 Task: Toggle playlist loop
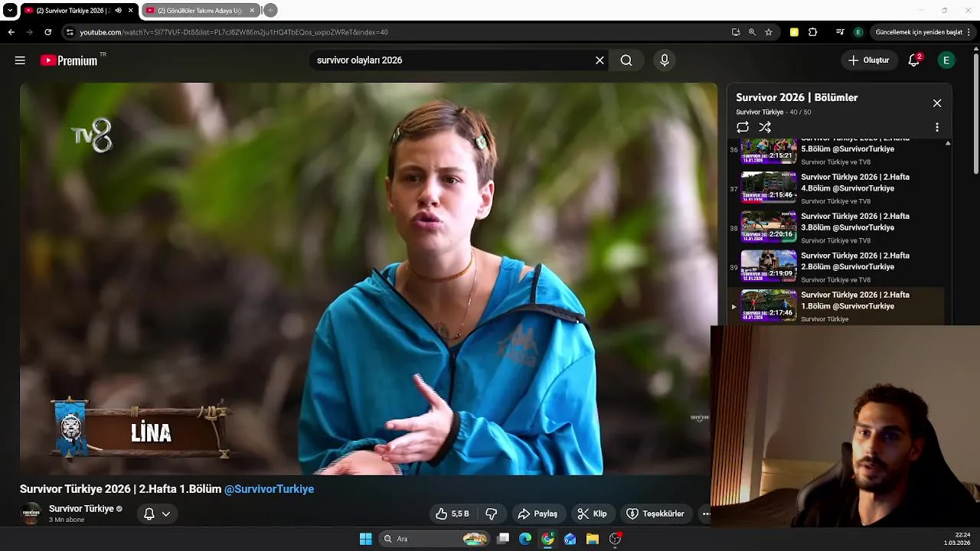[743, 127]
